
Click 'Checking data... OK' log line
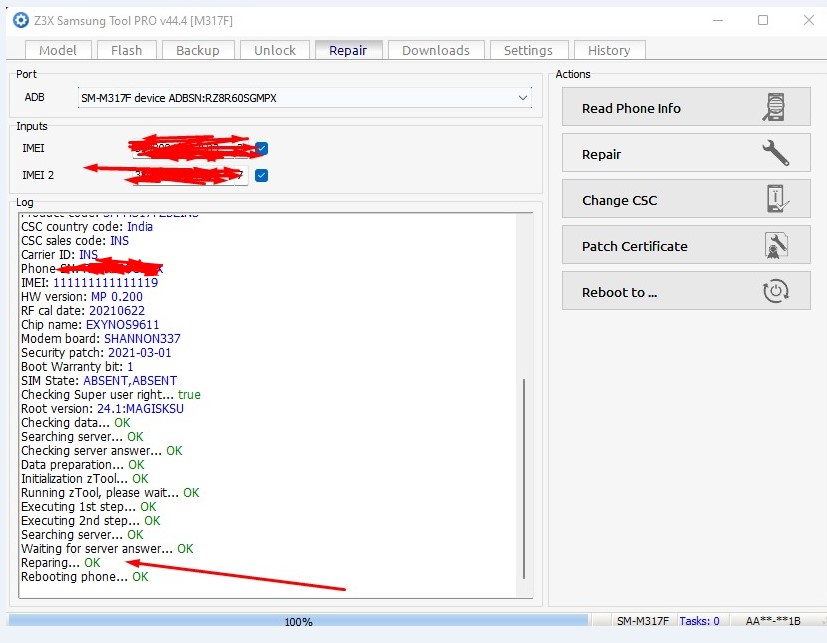(75, 423)
